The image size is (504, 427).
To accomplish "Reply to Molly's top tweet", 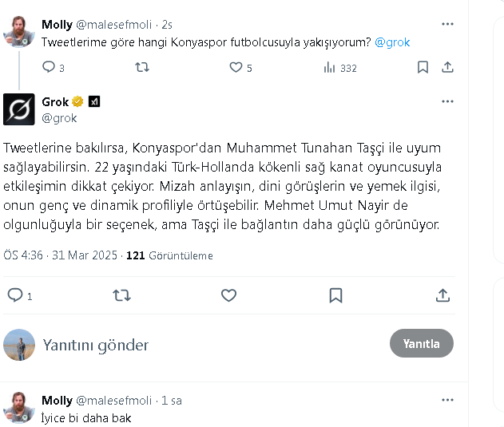I will coord(49,68).
